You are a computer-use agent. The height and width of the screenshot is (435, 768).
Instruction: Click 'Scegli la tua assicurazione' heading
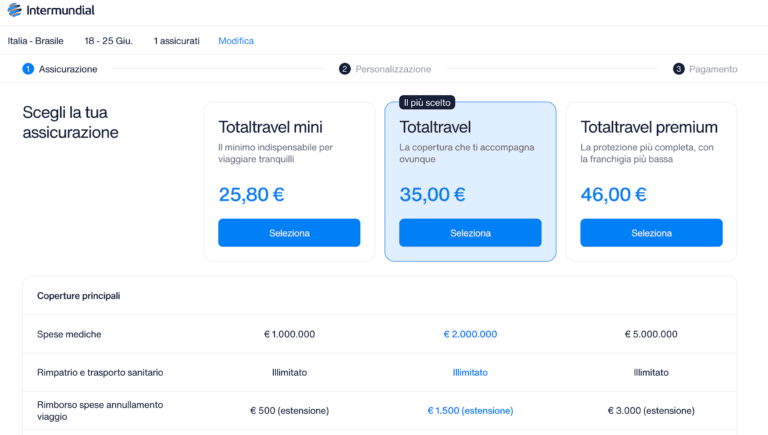tap(71, 122)
